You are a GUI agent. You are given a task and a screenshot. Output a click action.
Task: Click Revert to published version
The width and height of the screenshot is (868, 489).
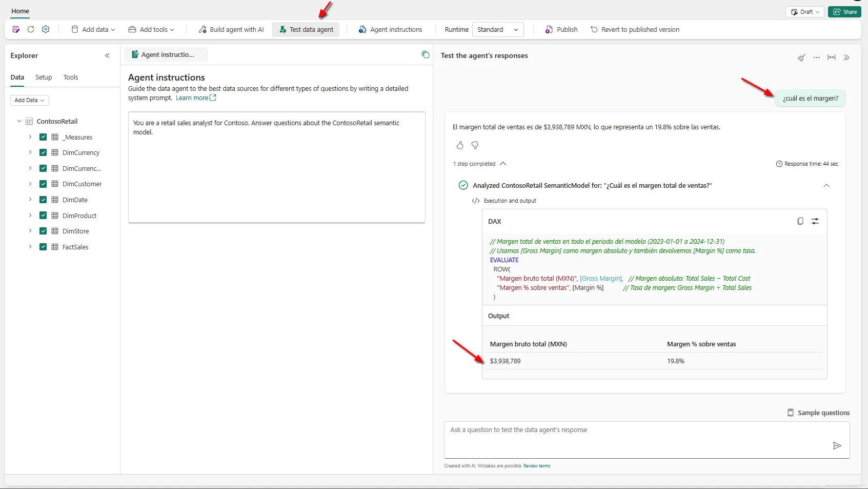[x=635, y=30]
